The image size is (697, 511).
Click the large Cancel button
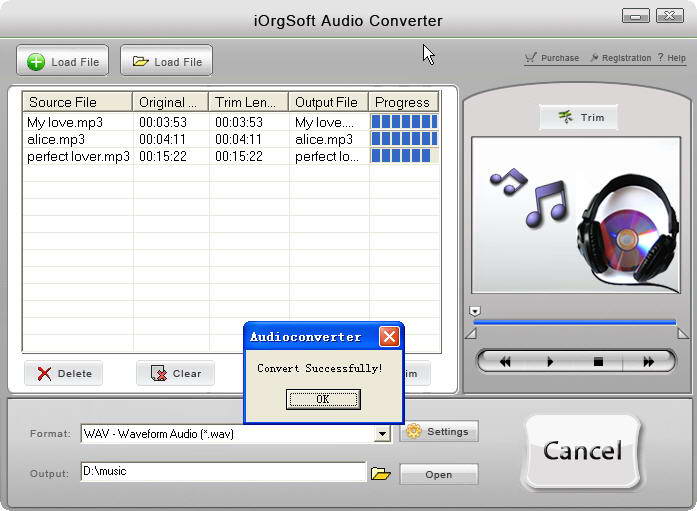pyautogui.click(x=582, y=451)
